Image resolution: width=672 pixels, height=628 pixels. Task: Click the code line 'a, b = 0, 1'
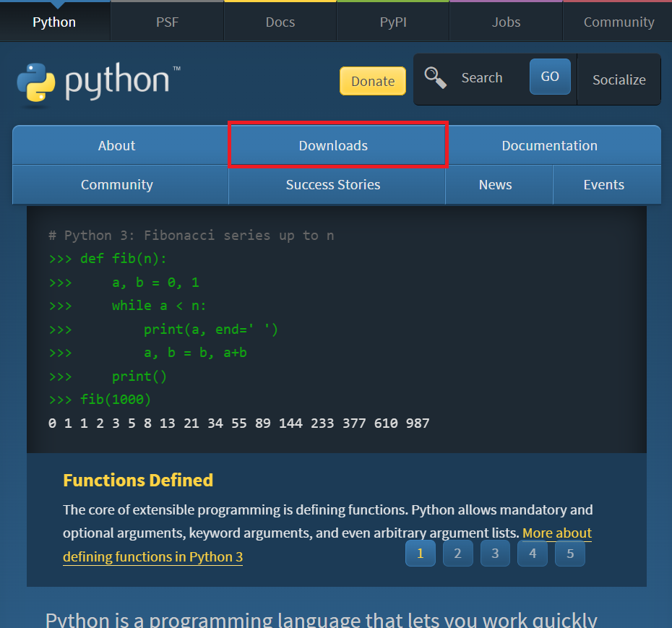click(155, 283)
